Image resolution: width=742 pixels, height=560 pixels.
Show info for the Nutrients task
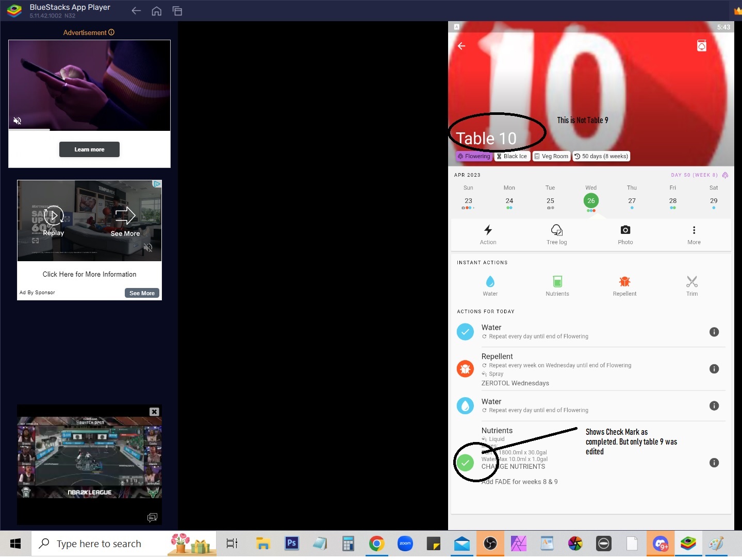714,463
